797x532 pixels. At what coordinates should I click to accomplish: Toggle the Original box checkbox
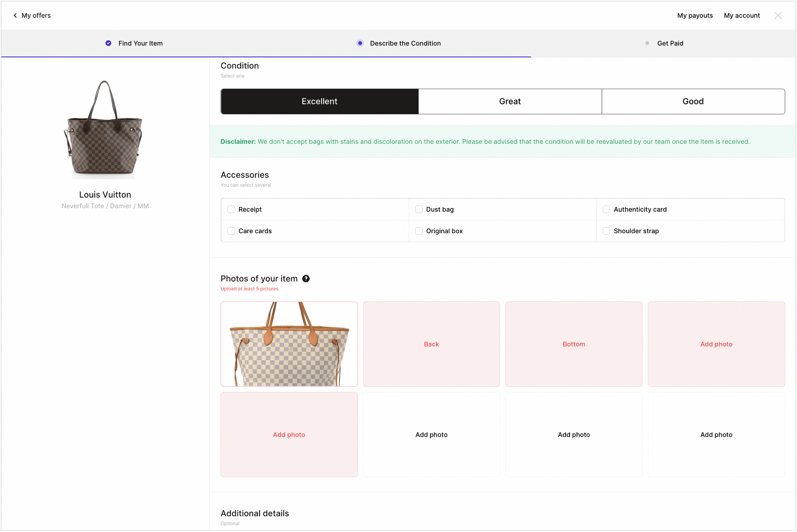[419, 231]
